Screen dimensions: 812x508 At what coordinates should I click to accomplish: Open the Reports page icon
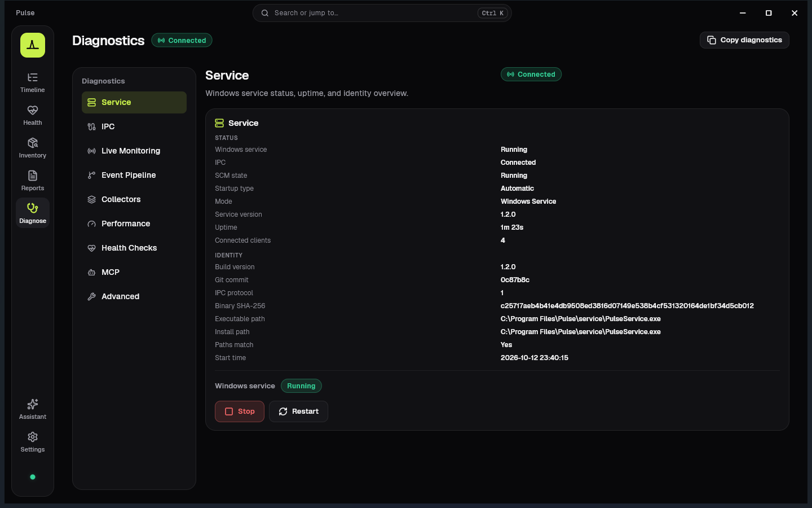[33, 176]
